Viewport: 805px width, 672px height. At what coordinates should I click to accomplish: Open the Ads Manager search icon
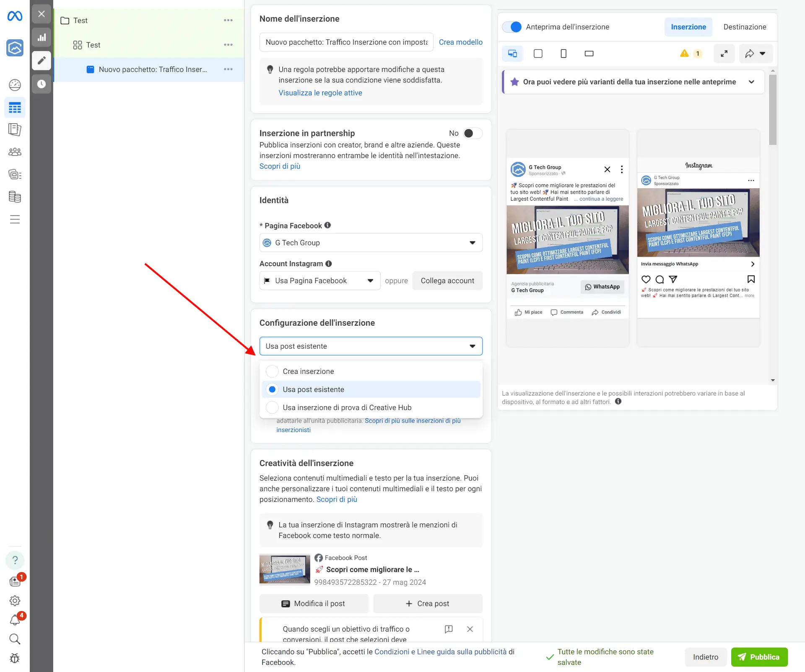(x=15, y=639)
